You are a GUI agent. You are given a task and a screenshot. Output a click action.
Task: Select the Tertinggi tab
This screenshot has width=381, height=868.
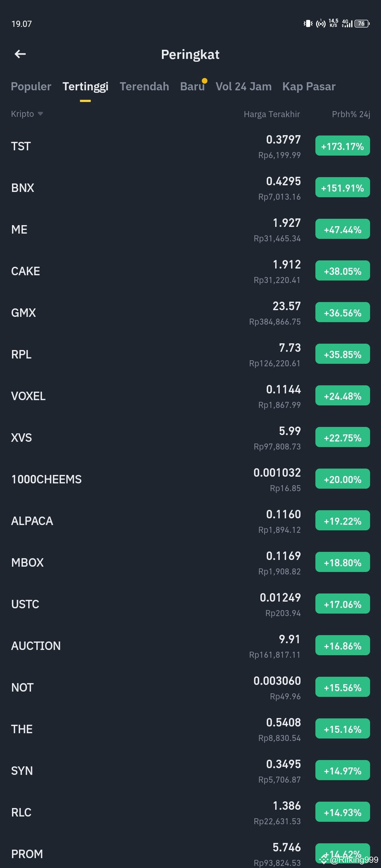[x=85, y=86]
